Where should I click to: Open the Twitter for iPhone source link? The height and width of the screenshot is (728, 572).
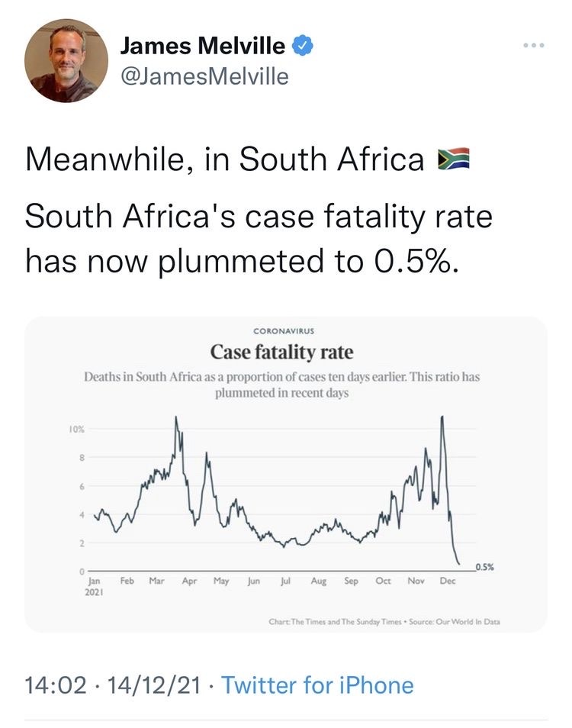point(317,685)
